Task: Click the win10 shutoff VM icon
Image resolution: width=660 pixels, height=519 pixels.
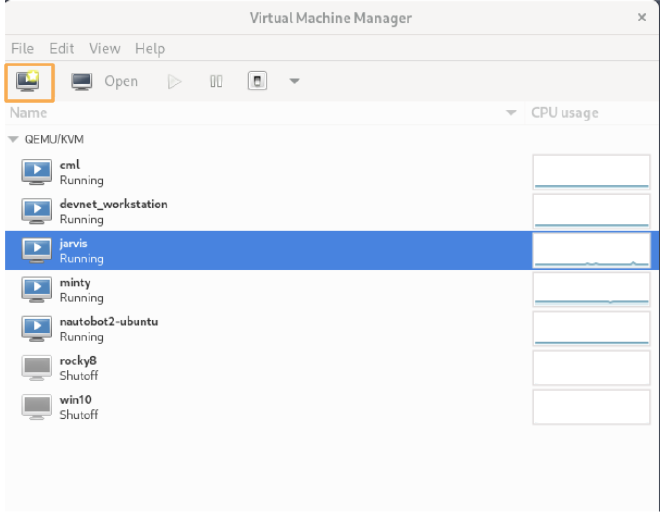Action: pyautogui.click(x=37, y=407)
